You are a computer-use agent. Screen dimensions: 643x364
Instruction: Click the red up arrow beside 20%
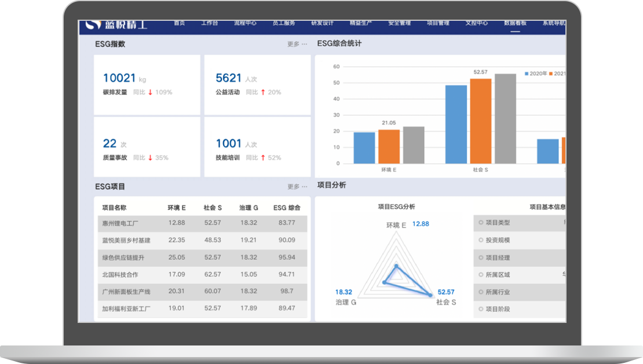[262, 92]
